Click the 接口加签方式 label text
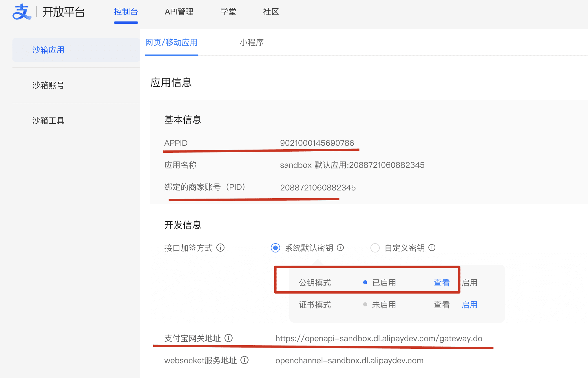This screenshot has height=378, width=588. [189, 248]
